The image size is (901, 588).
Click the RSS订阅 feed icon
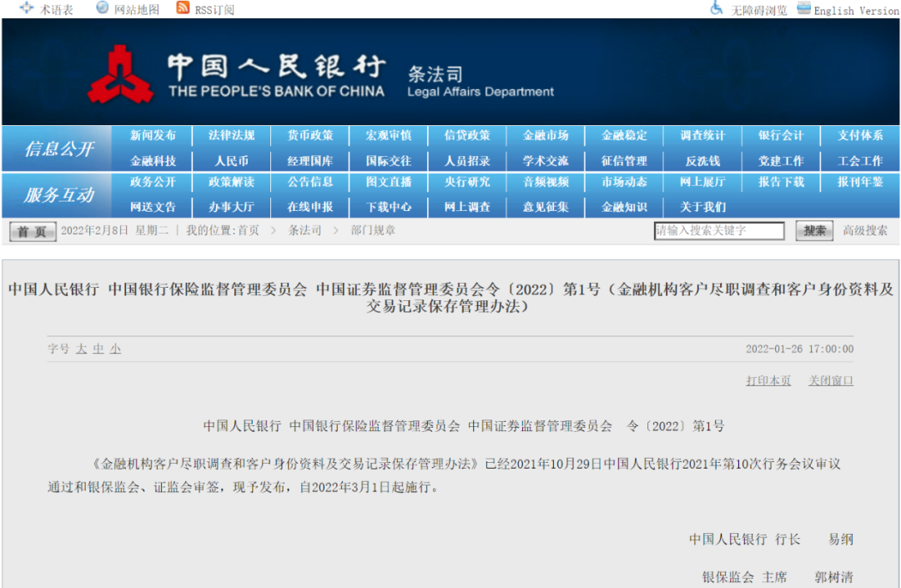[183, 8]
